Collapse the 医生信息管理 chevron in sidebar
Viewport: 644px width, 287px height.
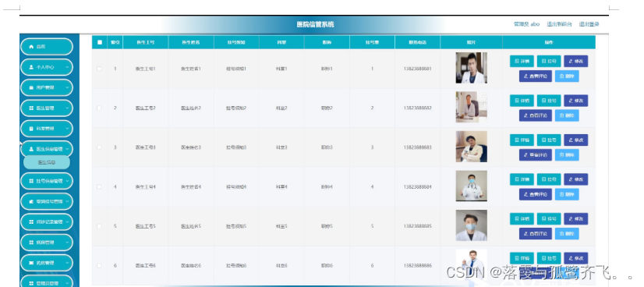pyautogui.click(x=67, y=149)
